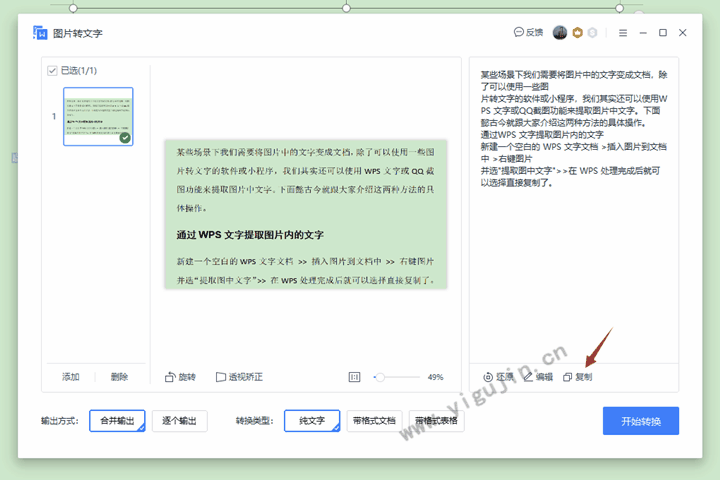Click 编辑 to edit recognized text
Image resolution: width=720 pixels, height=480 pixels.
point(539,377)
